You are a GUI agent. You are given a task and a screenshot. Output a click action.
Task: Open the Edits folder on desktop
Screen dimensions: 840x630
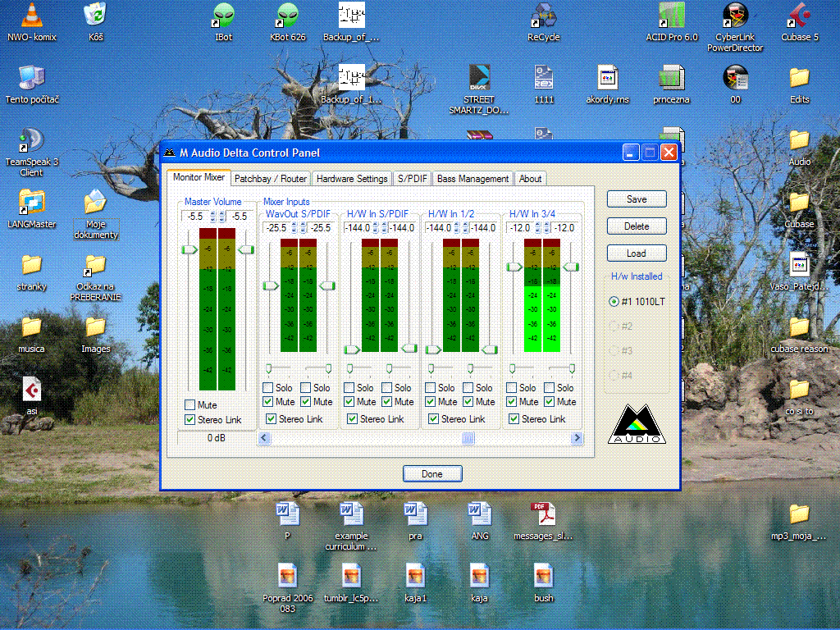[x=799, y=84]
